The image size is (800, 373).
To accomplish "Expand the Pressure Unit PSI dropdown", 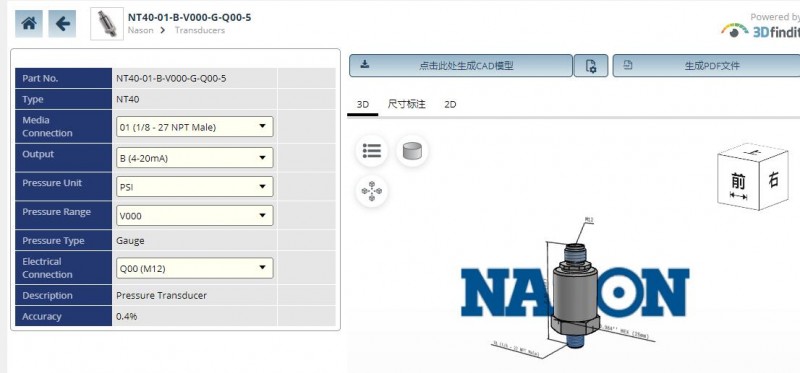I will coord(194,187).
